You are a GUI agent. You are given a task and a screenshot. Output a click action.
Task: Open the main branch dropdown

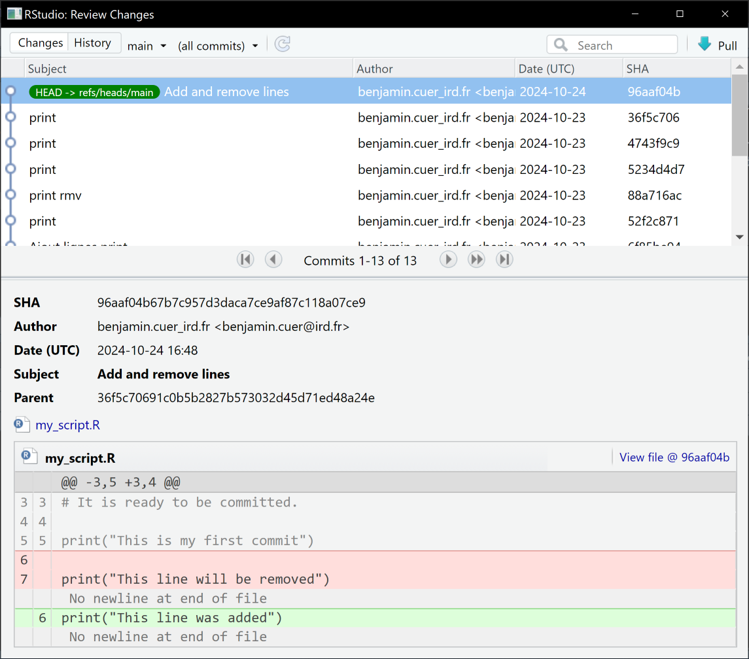pos(147,45)
